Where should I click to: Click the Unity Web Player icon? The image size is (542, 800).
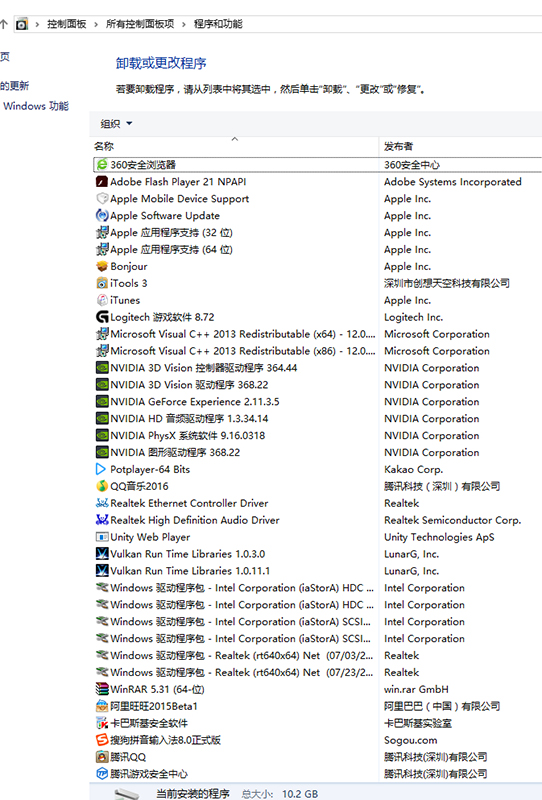point(102,537)
